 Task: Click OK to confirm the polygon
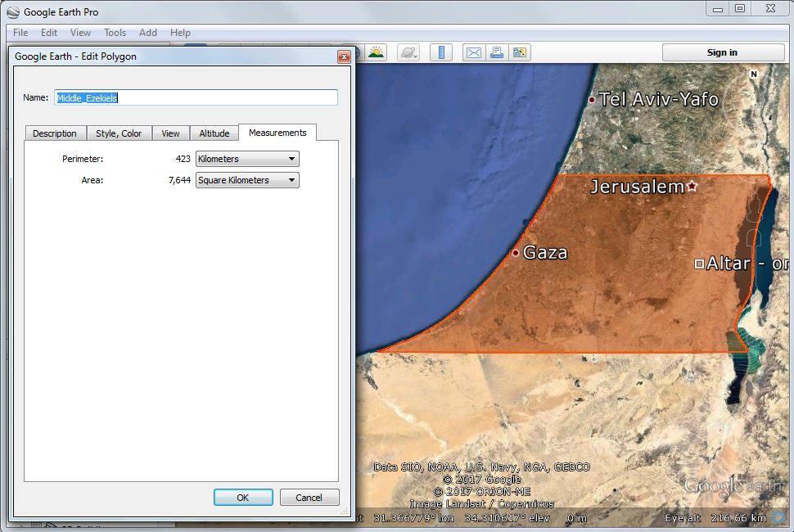243,498
